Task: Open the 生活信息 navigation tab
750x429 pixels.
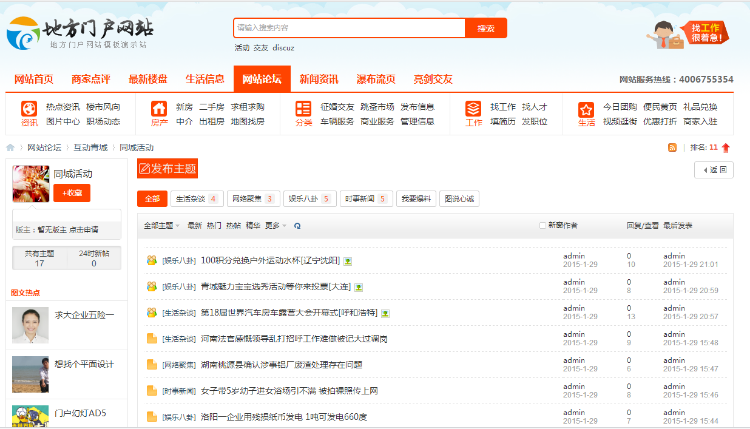Action: click(x=205, y=79)
